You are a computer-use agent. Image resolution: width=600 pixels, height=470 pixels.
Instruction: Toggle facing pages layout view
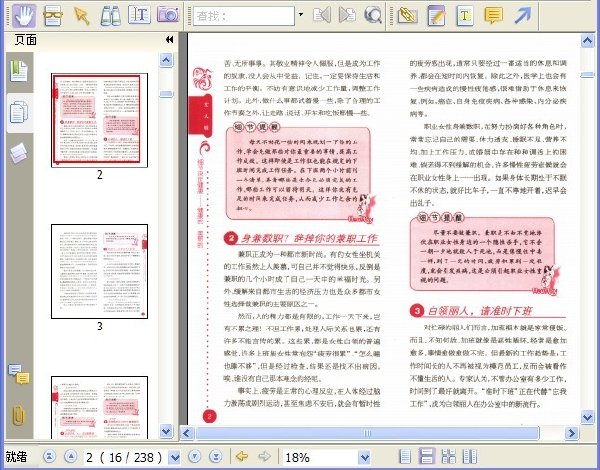pos(448,457)
